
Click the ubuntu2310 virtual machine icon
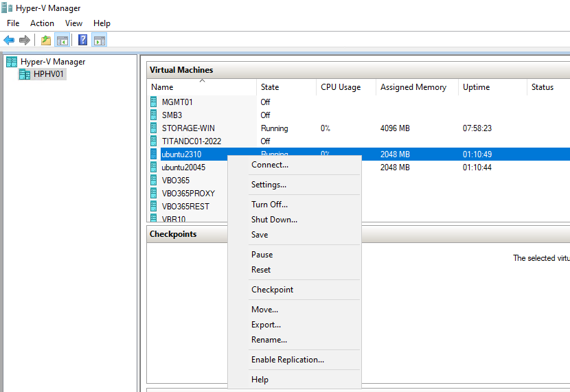click(x=153, y=154)
